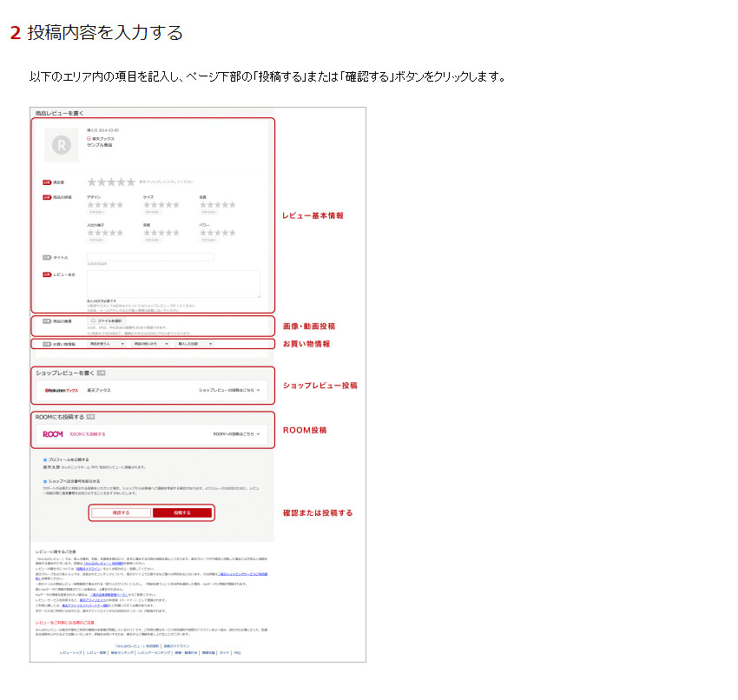Open the 購入した回数 dropdown

click(194, 344)
